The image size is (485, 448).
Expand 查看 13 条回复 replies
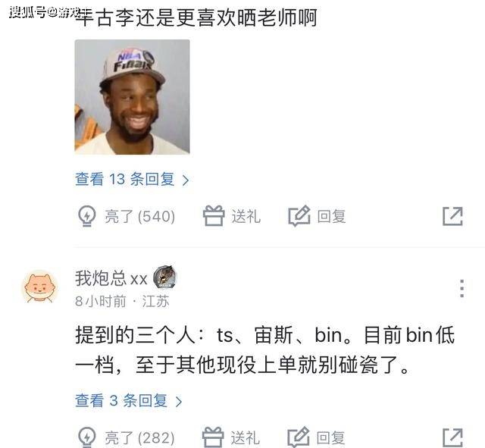132,180
